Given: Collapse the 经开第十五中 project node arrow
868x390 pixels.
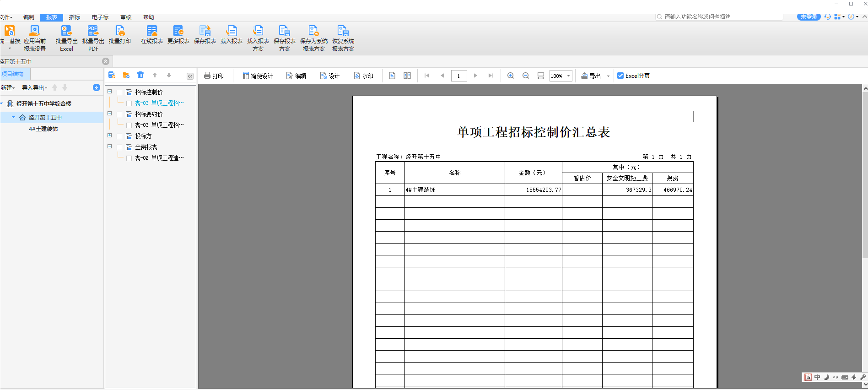Looking at the screenshot, I should tap(13, 117).
